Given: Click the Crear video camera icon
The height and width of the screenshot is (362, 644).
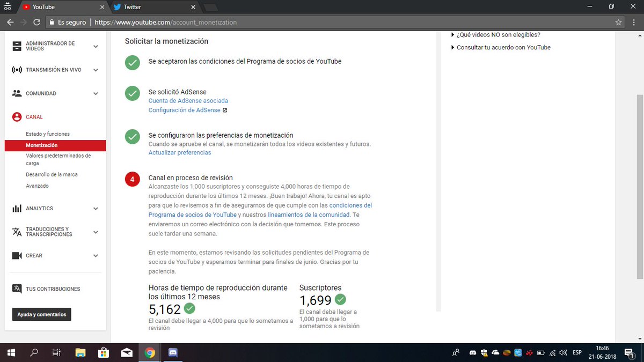Looking at the screenshot, I should pos(17,256).
